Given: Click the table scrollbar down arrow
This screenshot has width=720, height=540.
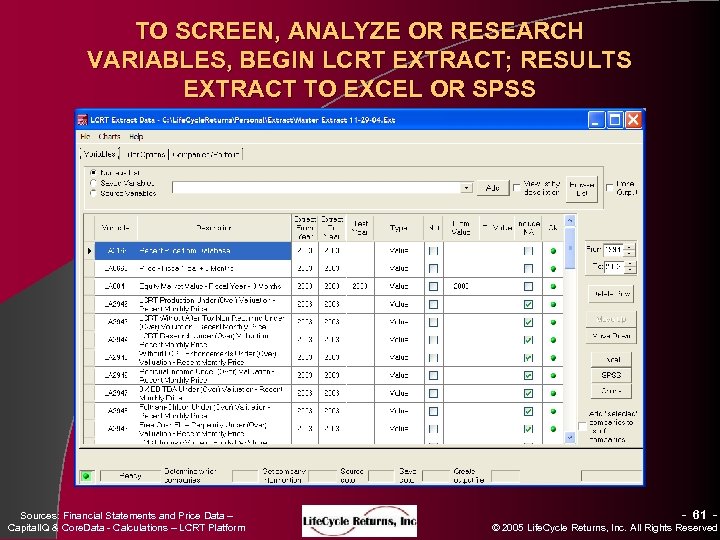Looking at the screenshot, I should point(570,437).
